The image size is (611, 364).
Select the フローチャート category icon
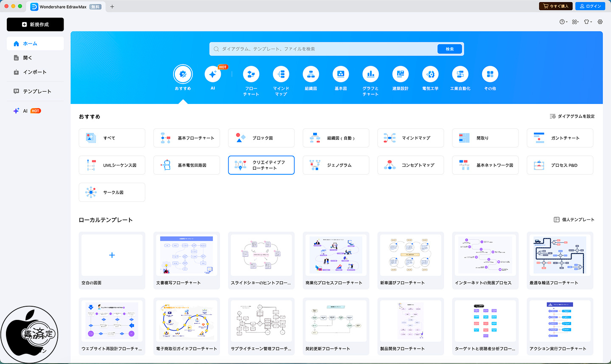[251, 74]
